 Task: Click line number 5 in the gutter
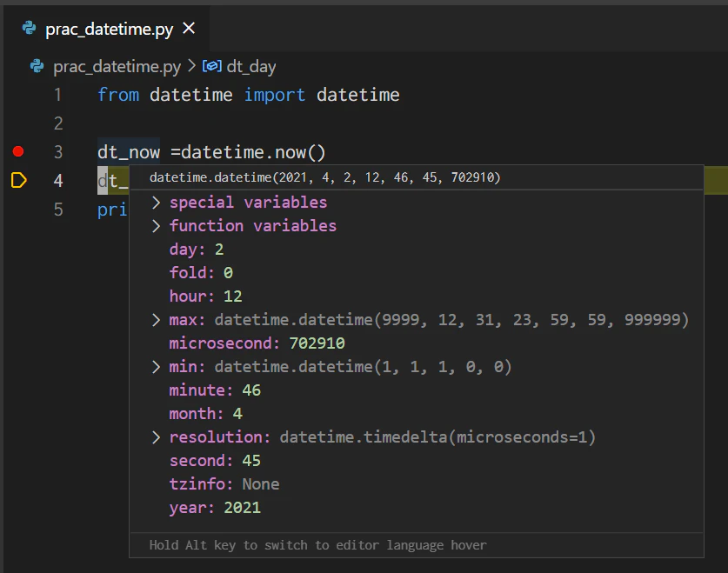coord(58,210)
